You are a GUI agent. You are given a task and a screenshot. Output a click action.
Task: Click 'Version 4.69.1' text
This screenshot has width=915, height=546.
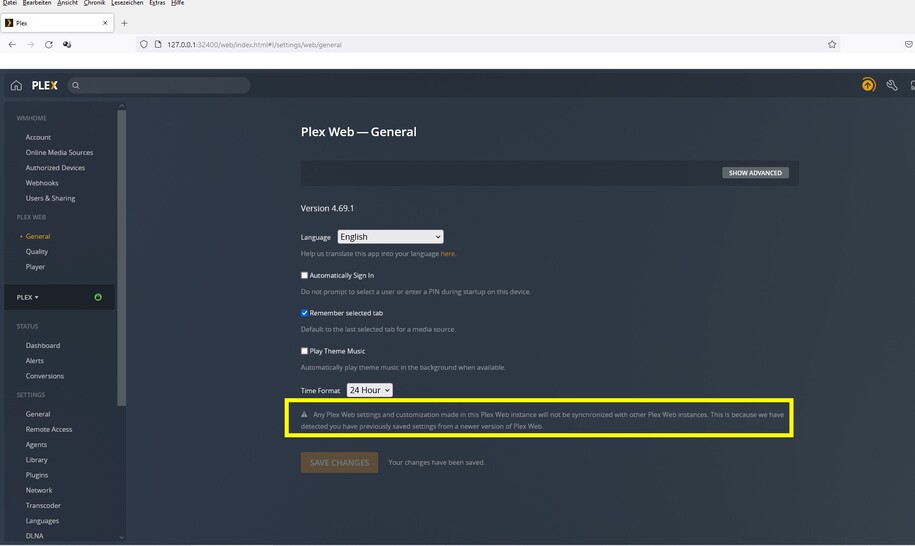point(327,208)
